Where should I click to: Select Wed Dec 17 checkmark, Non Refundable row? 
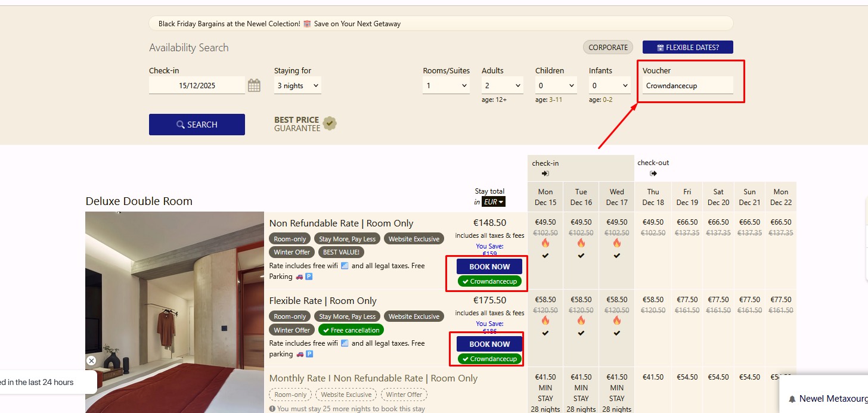(x=617, y=256)
